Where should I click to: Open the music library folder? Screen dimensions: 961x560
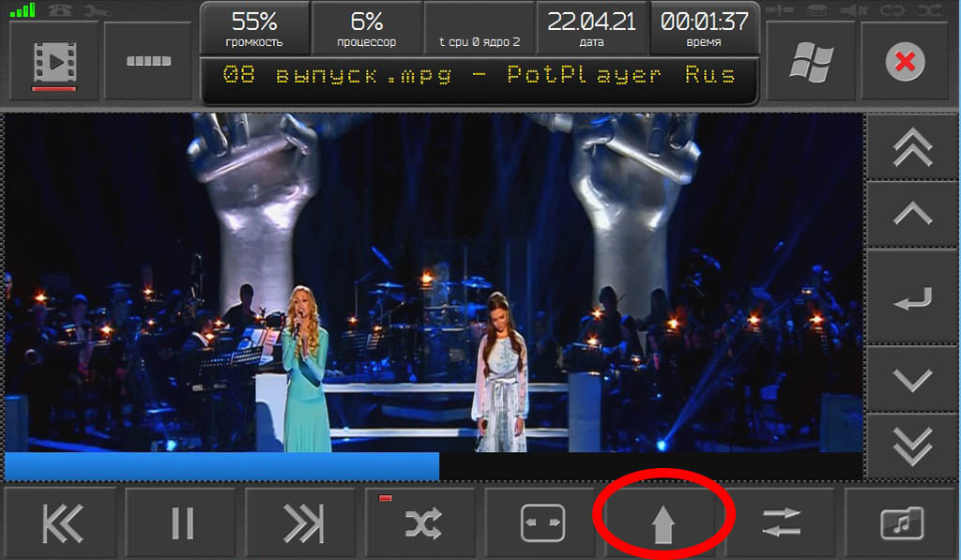(x=902, y=523)
